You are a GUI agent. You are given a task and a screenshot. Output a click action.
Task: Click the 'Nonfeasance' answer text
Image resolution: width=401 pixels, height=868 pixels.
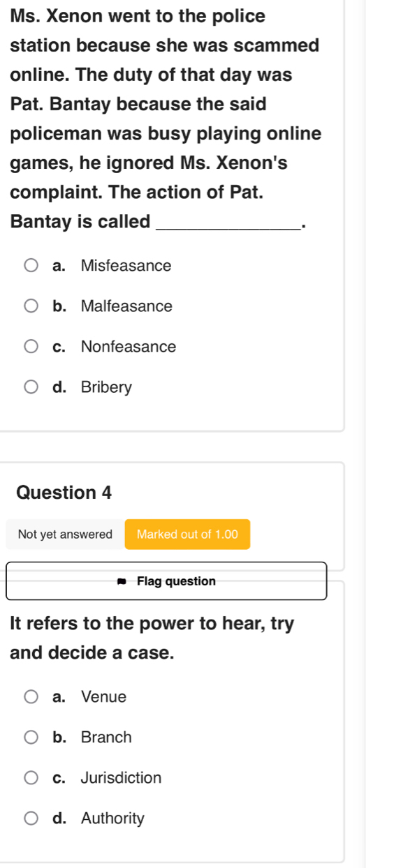coord(129,347)
